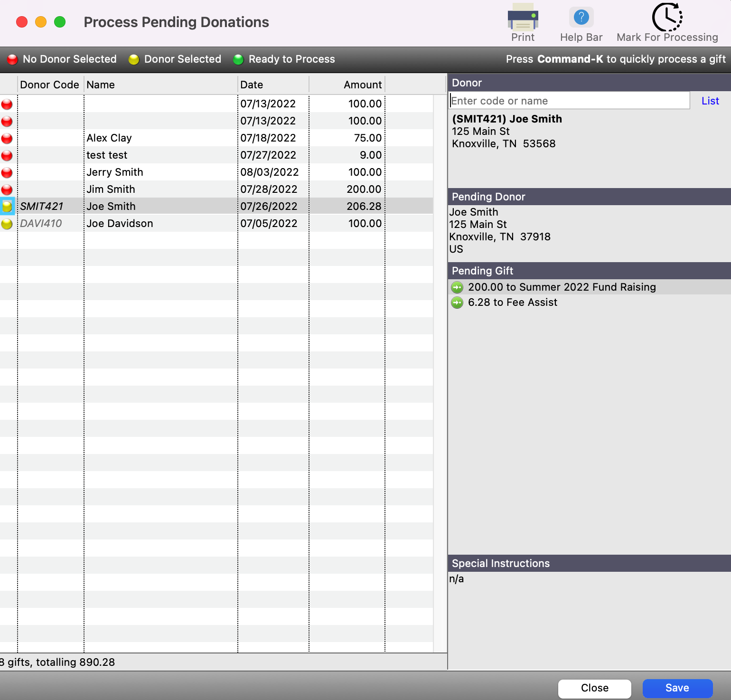
Task: Sort by the Donor Code column header
Action: click(50, 85)
